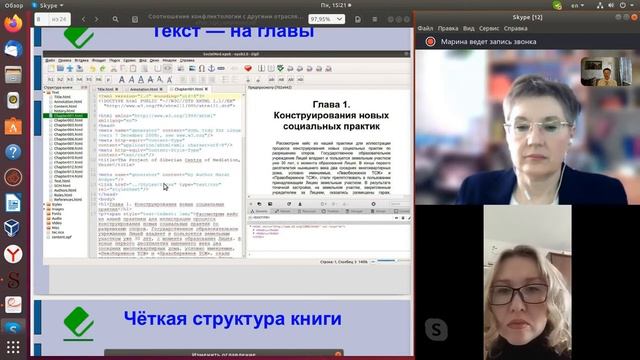The height and width of the screenshot is (360, 640).
Task: Click the annotation icon in viewer toolbar
Action: click(135, 19)
